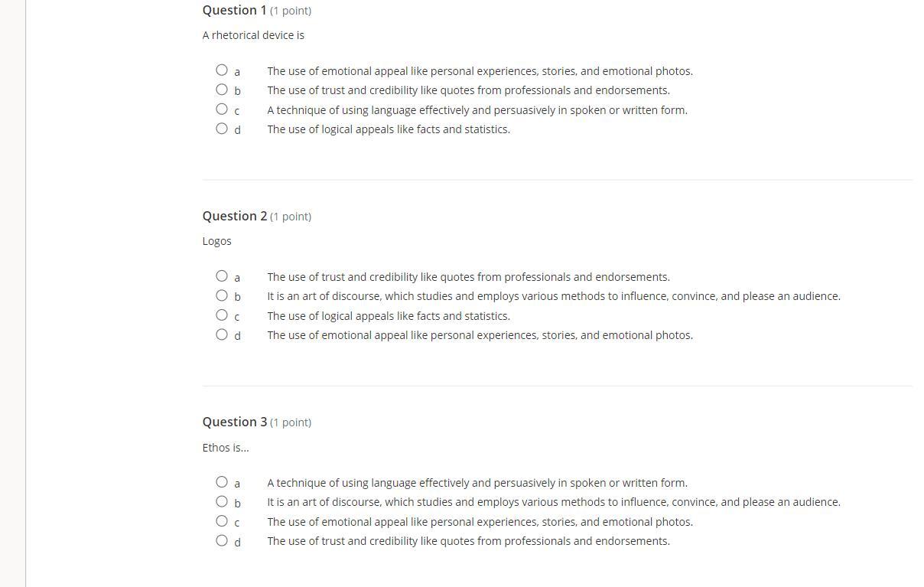
Task: Click the 'A rhetorical device is' prompt text
Action: [253, 35]
